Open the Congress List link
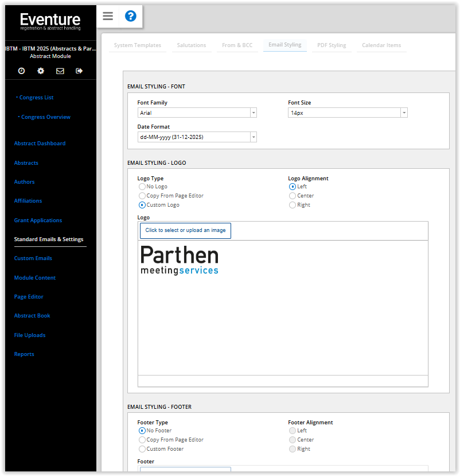The height and width of the screenshot is (476, 460). 36,98
